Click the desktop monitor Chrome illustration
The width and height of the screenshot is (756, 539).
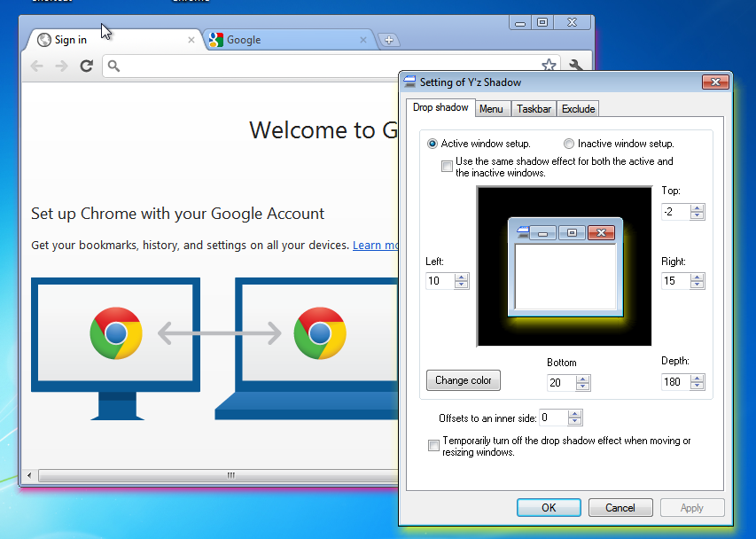click(116, 348)
